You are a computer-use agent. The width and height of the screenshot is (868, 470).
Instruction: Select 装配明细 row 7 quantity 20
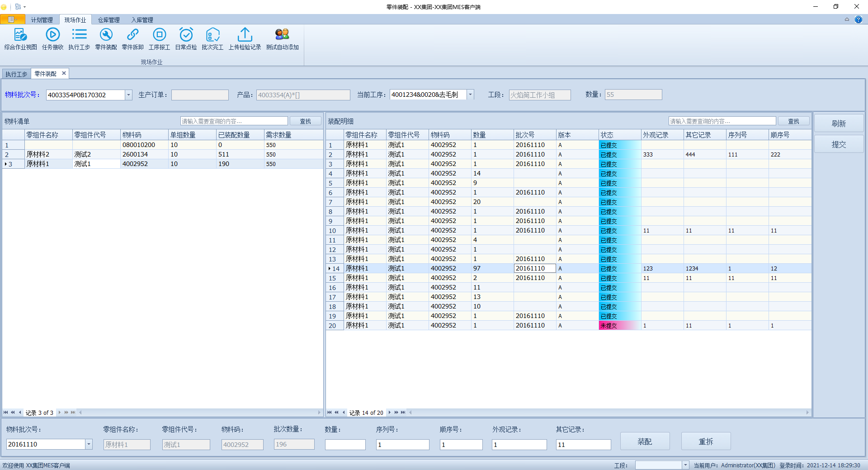tap(492, 202)
